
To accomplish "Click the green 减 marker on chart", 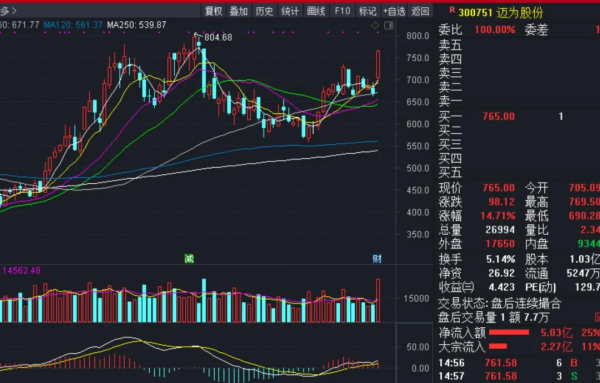I will 189,259.
